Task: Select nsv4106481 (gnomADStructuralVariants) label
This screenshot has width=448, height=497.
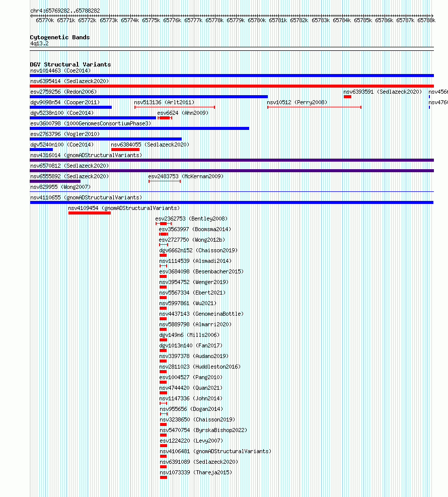Action: coord(215,451)
